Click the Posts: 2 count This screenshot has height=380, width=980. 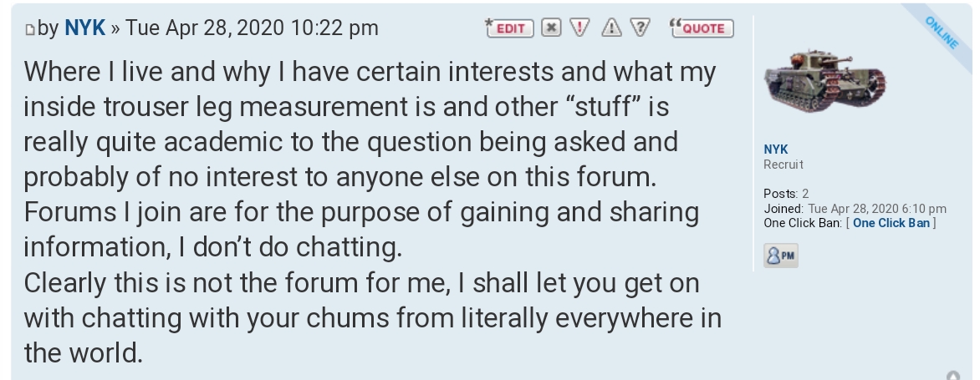pos(785,194)
